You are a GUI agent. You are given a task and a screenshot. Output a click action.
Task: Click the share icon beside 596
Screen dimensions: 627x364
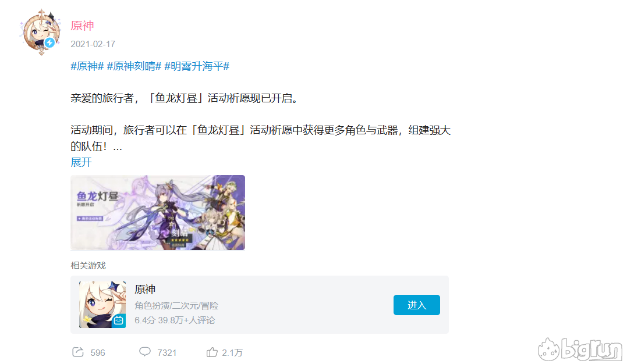[x=78, y=352]
